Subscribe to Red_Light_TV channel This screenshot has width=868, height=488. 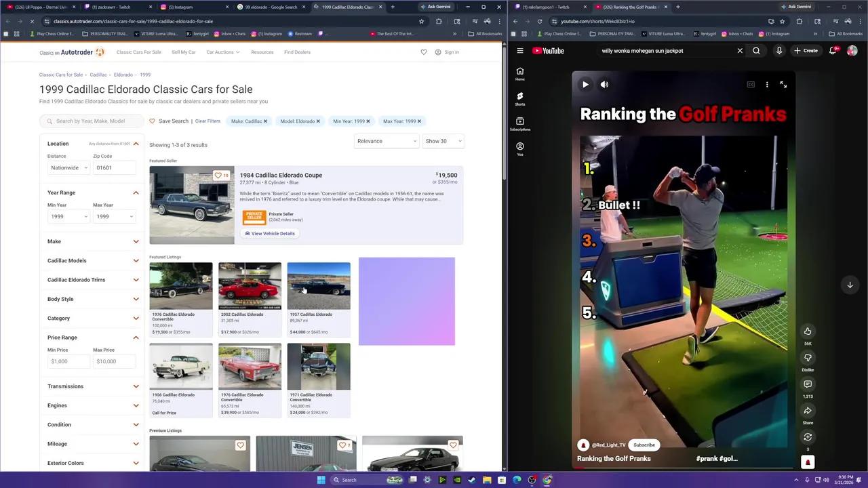[644, 445]
